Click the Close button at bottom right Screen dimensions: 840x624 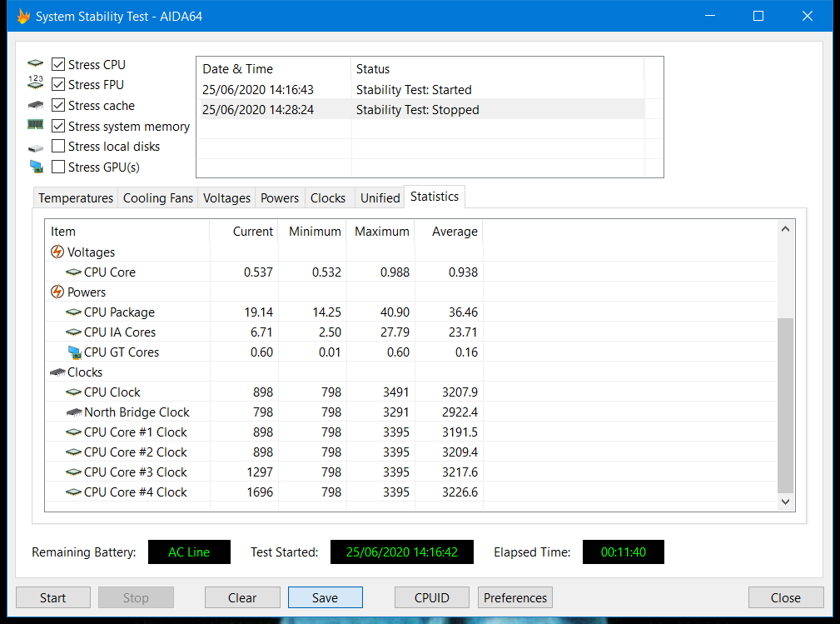coord(786,597)
